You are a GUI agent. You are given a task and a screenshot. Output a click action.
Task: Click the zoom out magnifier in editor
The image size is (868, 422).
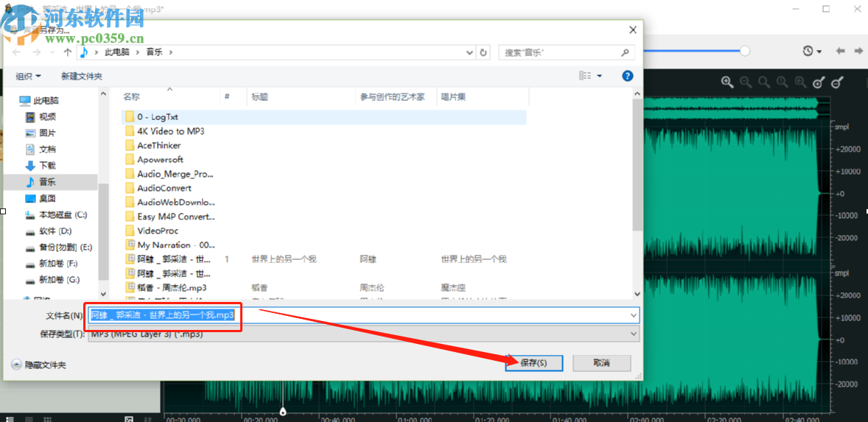[x=746, y=82]
